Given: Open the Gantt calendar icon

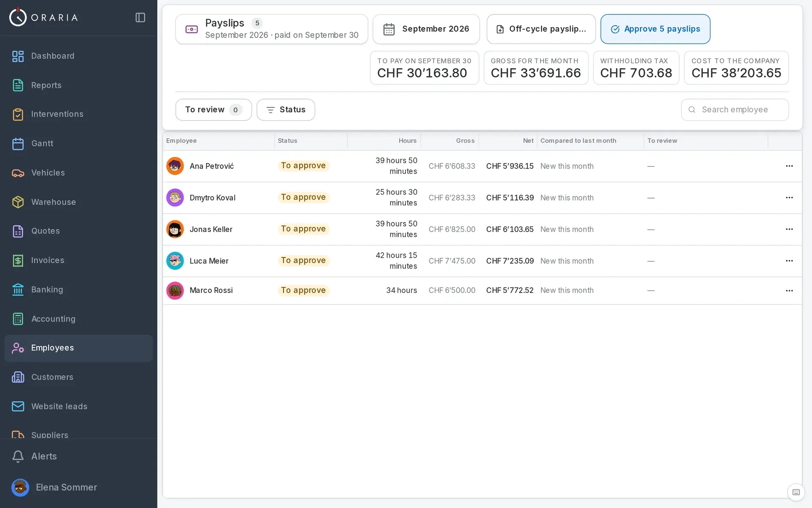Looking at the screenshot, I should pos(18,144).
